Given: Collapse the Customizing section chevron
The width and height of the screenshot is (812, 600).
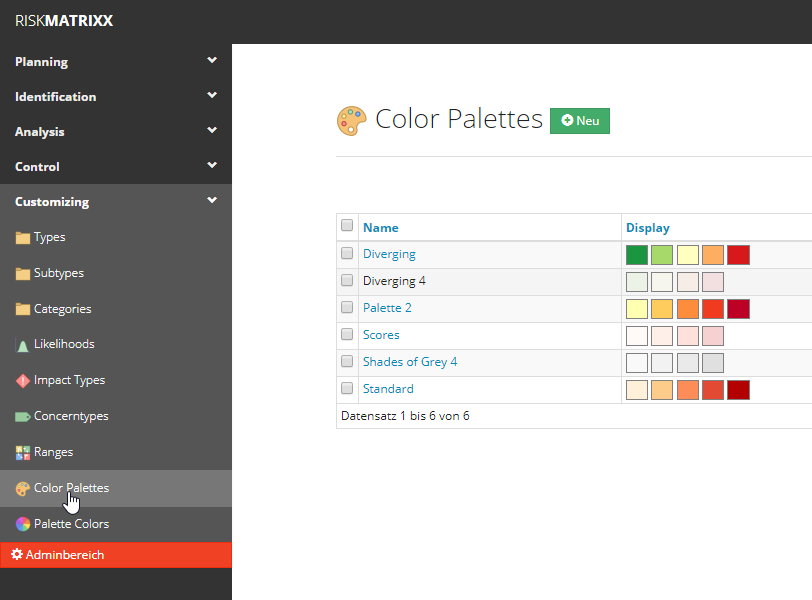Looking at the screenshot, I should [212, 200].
